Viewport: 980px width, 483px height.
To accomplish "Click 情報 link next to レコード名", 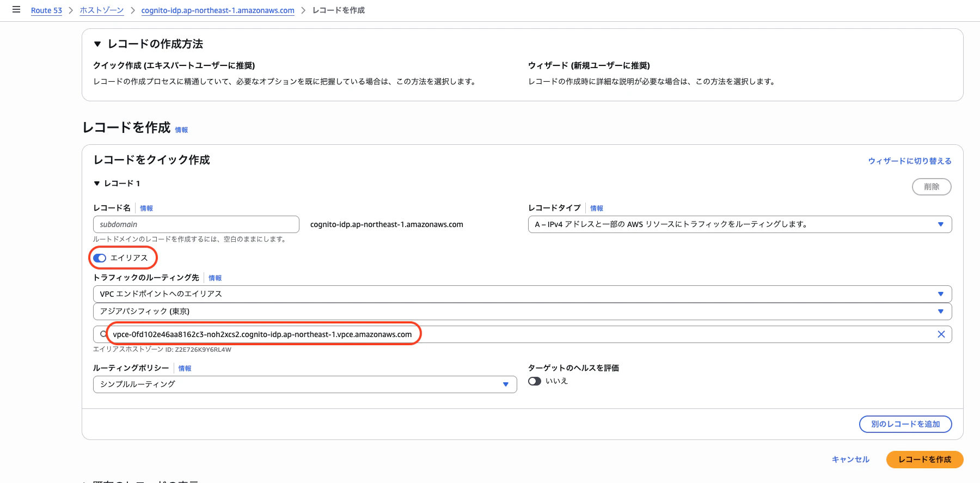I will [146, 208].
